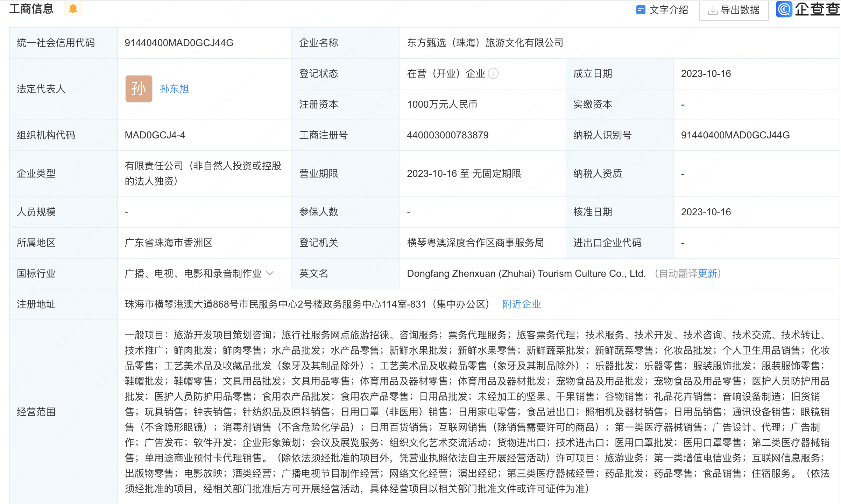Click the 企查查 logo icon
The width and height of the screenshot is (841, 504).
784,9
